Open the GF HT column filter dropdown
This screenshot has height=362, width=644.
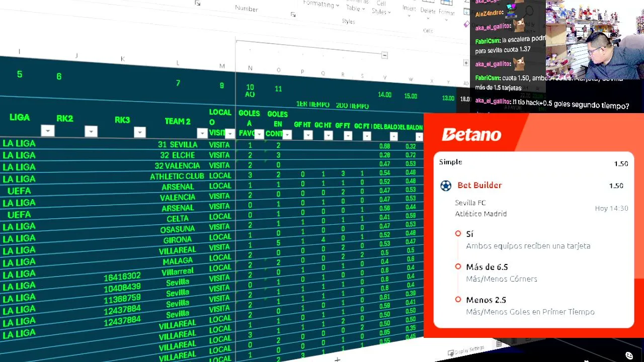pos(308,135)
